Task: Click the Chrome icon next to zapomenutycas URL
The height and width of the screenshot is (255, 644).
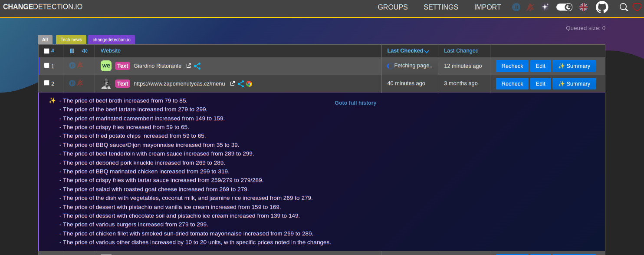Action: tap(249, 83)
